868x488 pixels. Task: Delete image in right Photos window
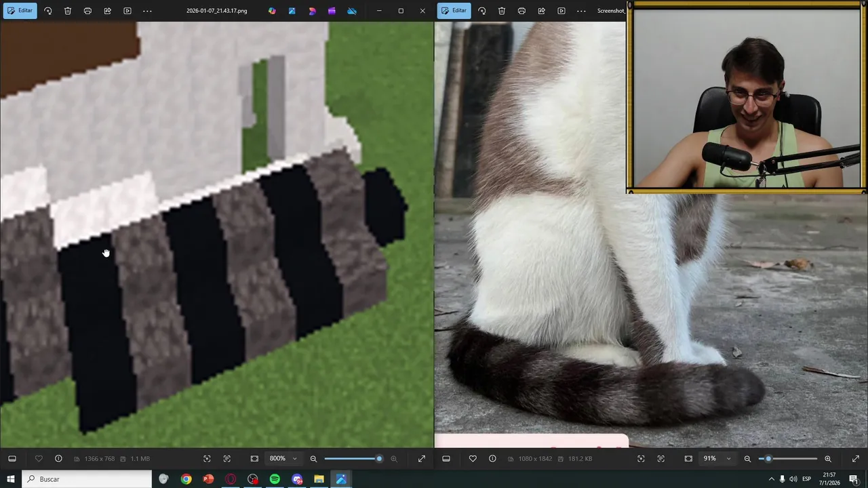point(502,11)
